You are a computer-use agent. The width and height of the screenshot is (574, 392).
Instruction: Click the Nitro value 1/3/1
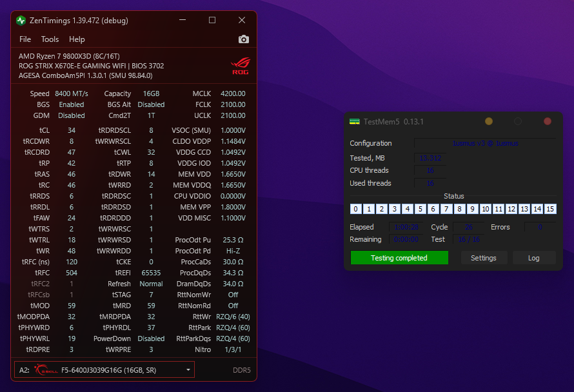(233, 349)
